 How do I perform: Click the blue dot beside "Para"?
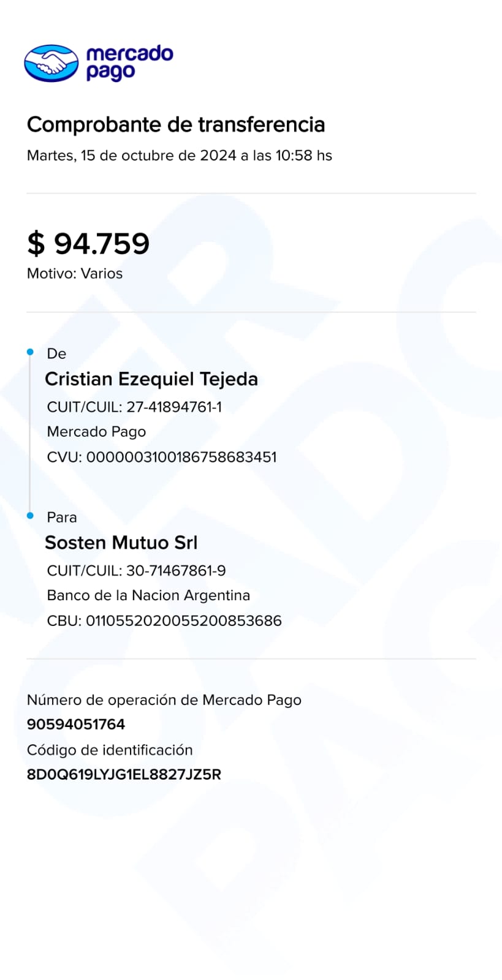pos(30,516)
